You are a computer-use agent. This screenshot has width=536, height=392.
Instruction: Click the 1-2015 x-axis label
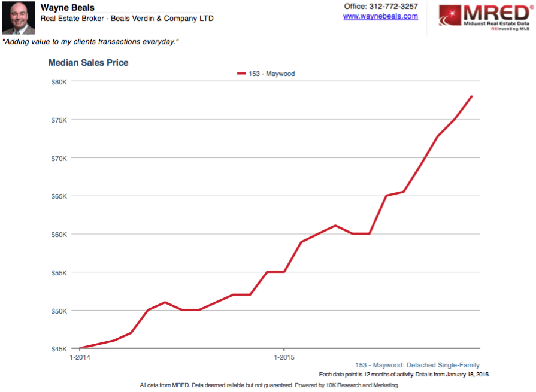tap(284, 357)
